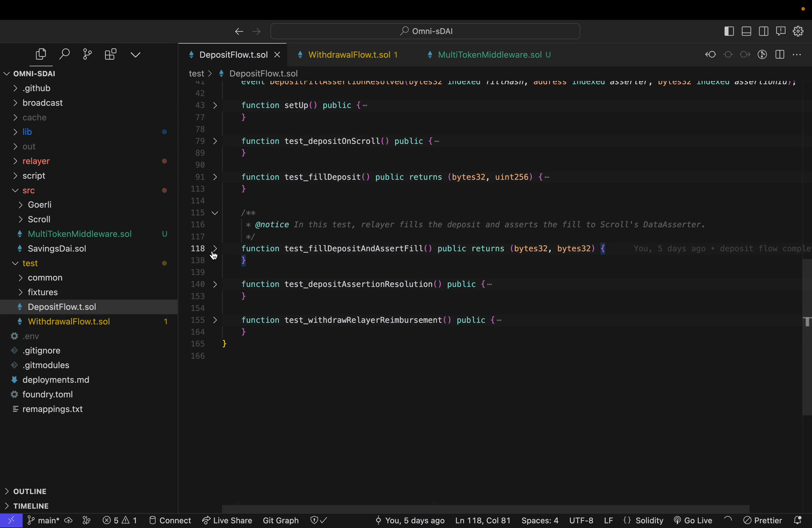The height and width of the screenshot is (528, 812).
Task: Split the editor right
Action: [780, 55]
